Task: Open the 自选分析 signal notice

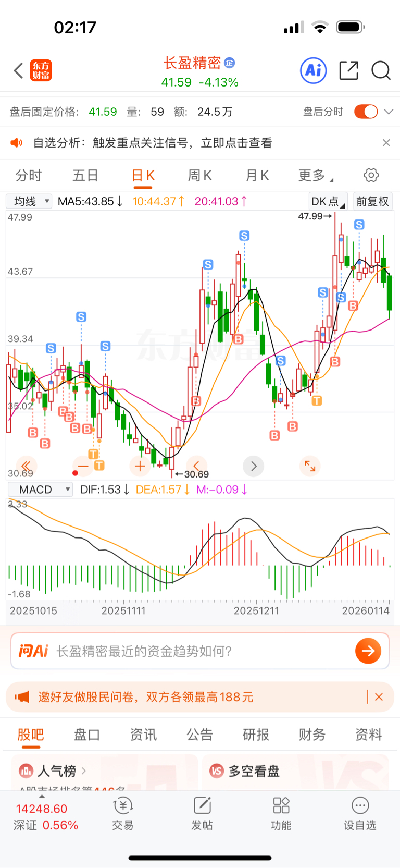Action: (x=153, y=143)
